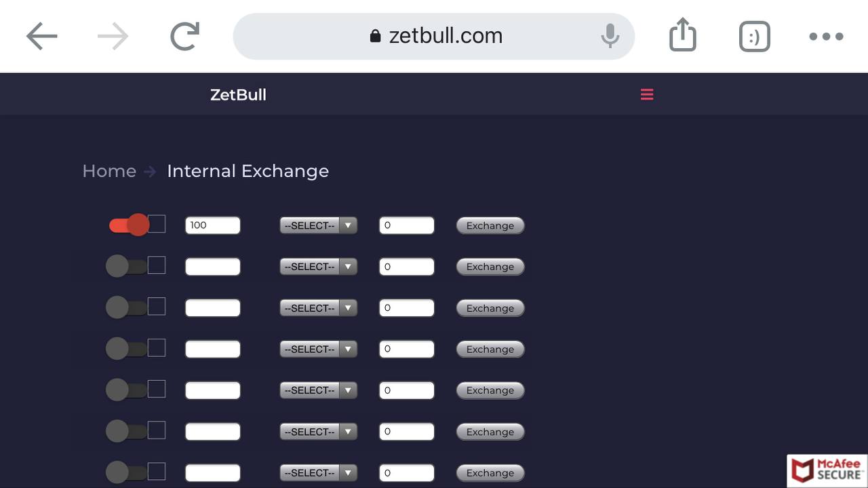
Task: Tap the microphone icon in address bar
Action: click(610, 36)
